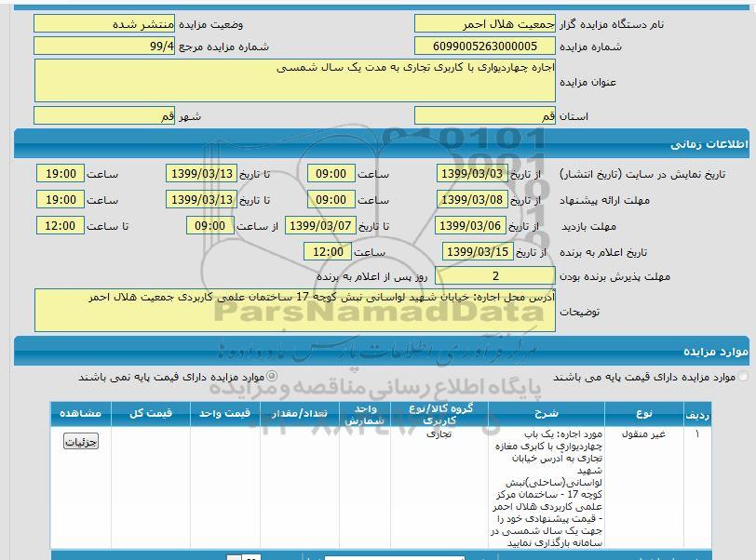Click the ردیف column header

(x=697, y=414)
